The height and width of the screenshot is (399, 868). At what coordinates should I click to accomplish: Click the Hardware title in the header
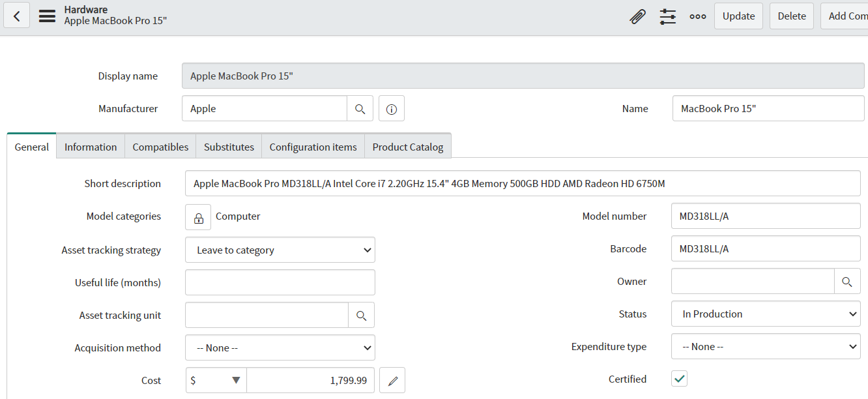(x=86, y=9)
